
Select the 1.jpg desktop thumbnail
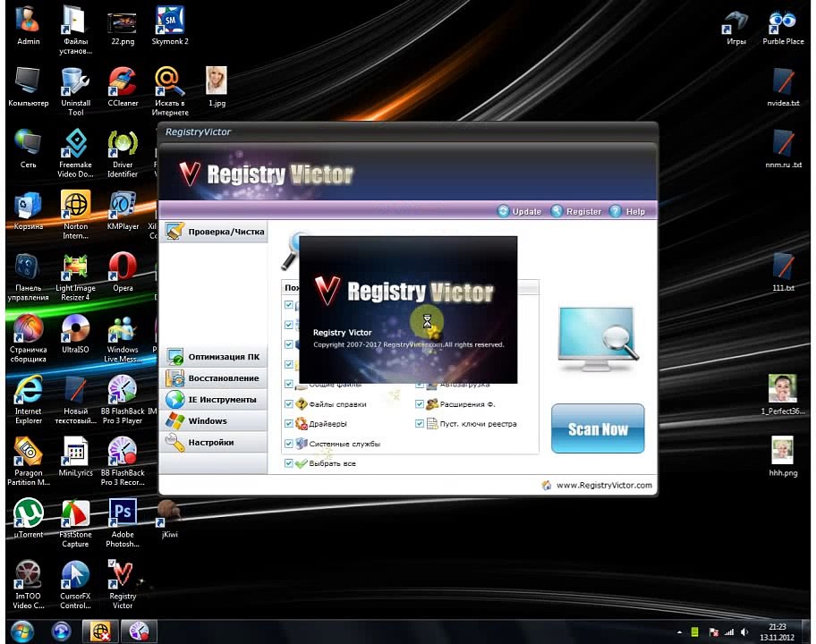click(217, 88)
